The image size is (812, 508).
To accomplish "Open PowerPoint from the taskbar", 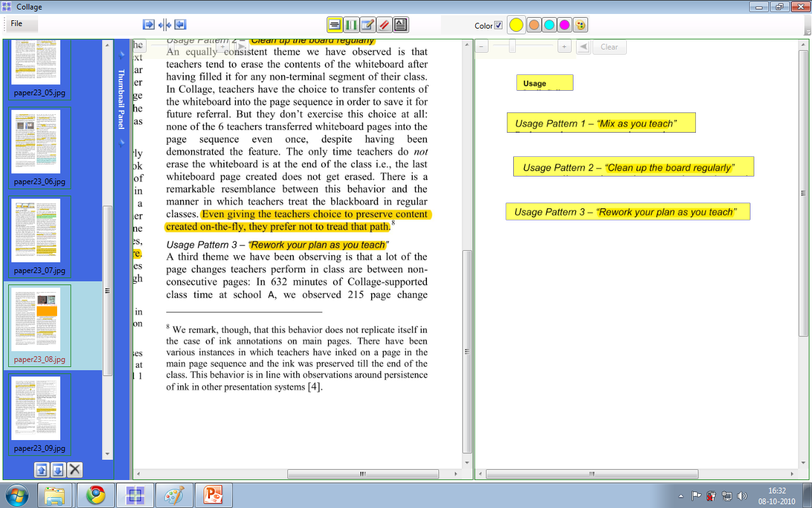I will pyautogui.click(x=213, y=495).
